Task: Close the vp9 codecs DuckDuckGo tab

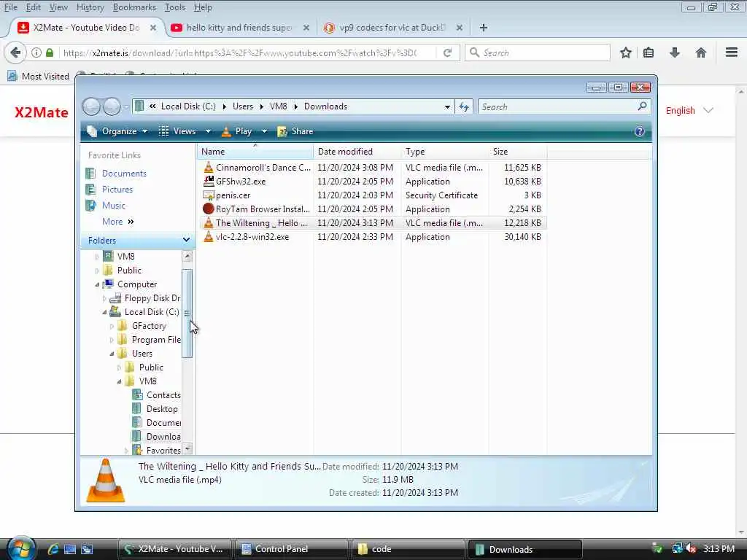Action: point(460,28)
